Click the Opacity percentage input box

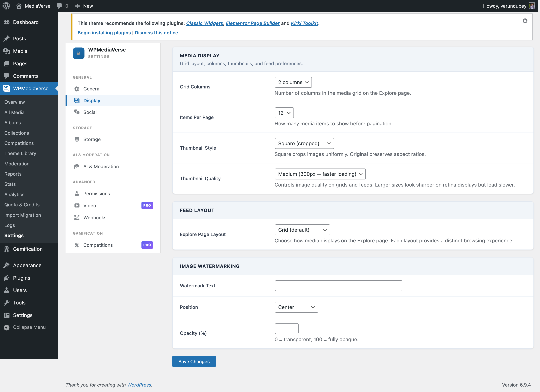pos(286,328)
